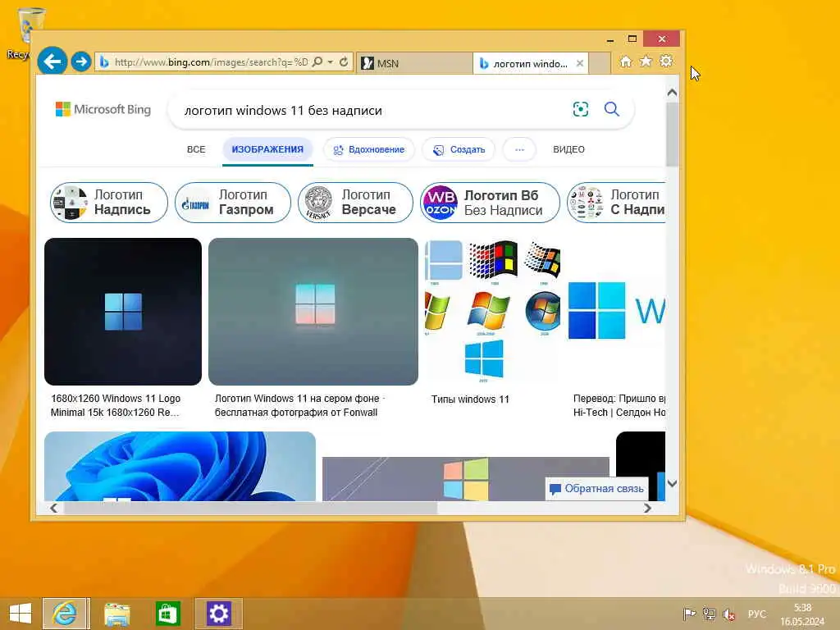
Task: Open the Обратная связь feedback button
Action: [x=597, y=489]
